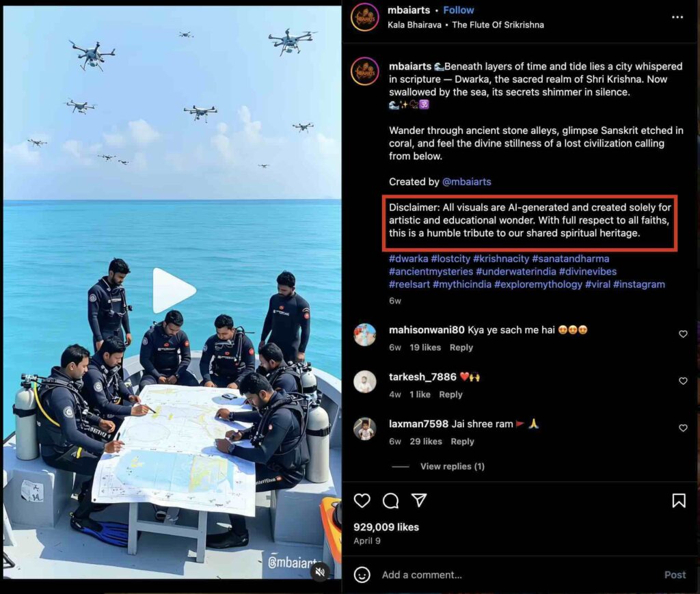The image size is (700, 594).
Task: Open the emoji picker smiley icon
Action: (362, 575)
